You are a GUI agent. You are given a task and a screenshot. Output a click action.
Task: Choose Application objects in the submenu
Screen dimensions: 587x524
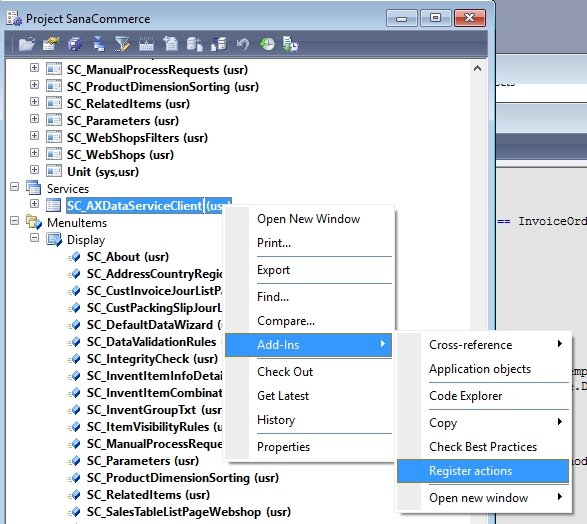click(483, 369)
